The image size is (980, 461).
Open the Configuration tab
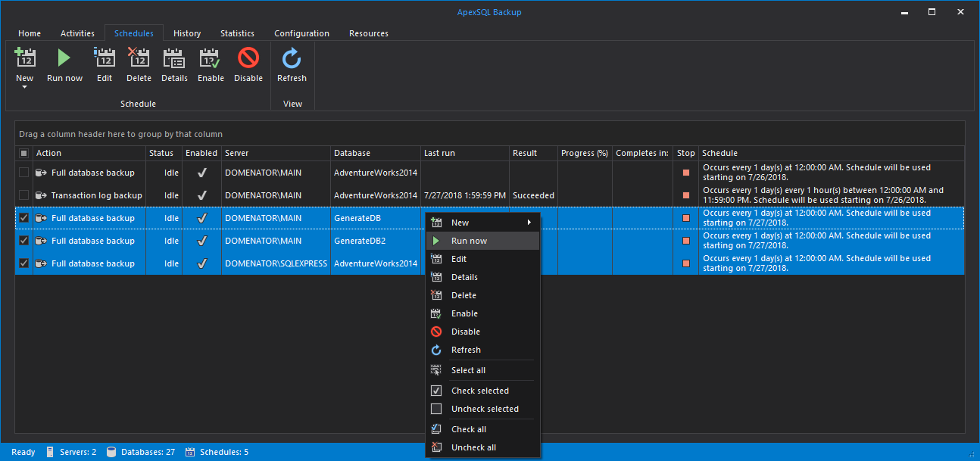[x=301, y=33]
